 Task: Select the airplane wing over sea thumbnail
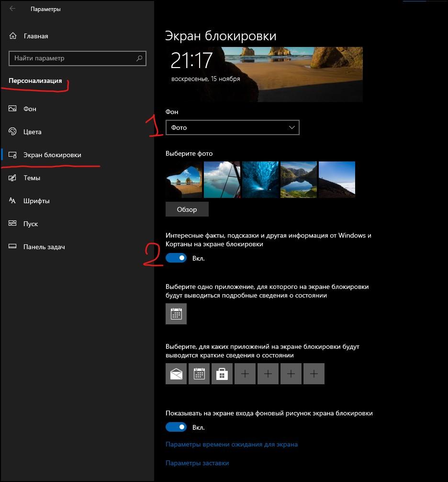coord(222,180)
